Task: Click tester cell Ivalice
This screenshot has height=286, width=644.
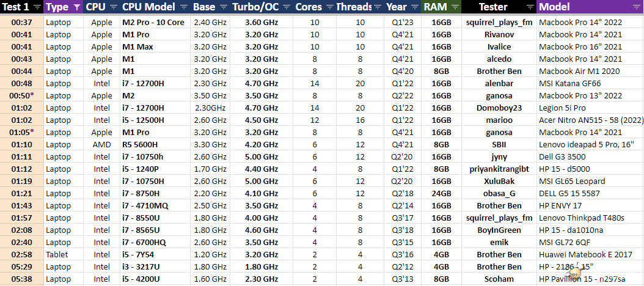Action: pos(499,47)
